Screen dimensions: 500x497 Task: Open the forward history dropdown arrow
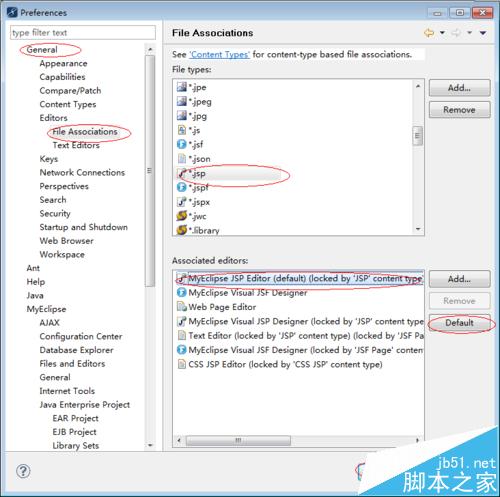[470, 33]
